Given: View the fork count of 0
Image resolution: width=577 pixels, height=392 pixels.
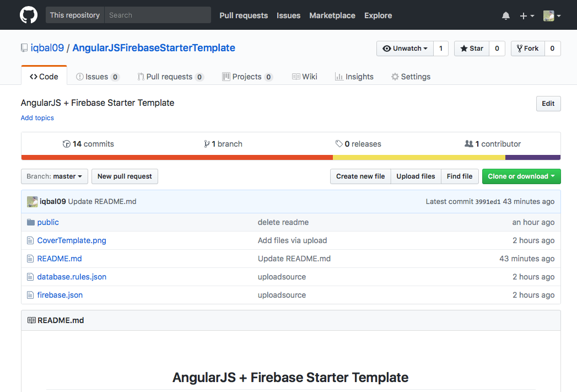Looking at the screenshot, I should [x=552, y=48].
